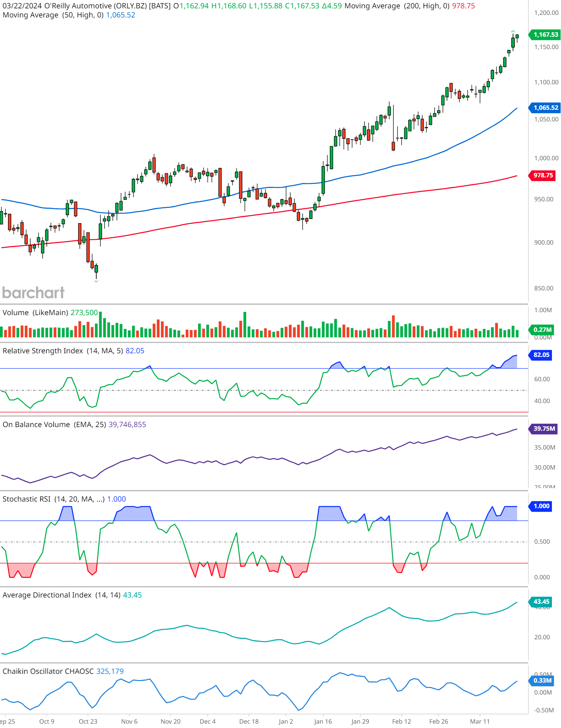This screenshot has height=728, width=561.
Task: Click the Jan 16 date label
Action: point(323,721)
